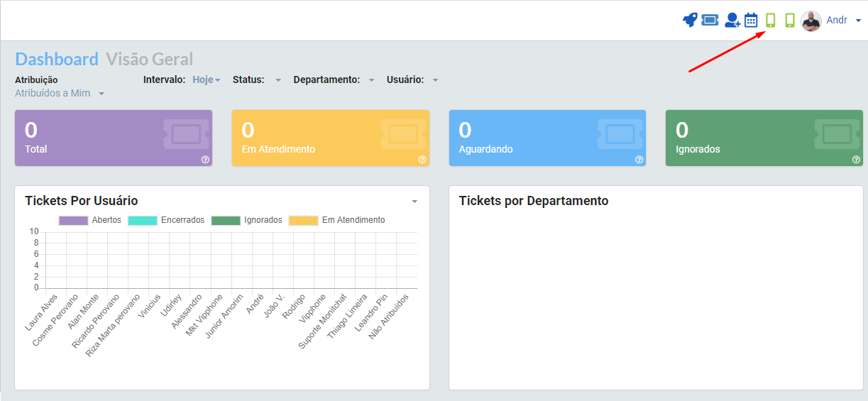This screenshot has height=401, width=868.
Task: Click help icon on Em Atendimento card
Action: (x=422, y=160)
